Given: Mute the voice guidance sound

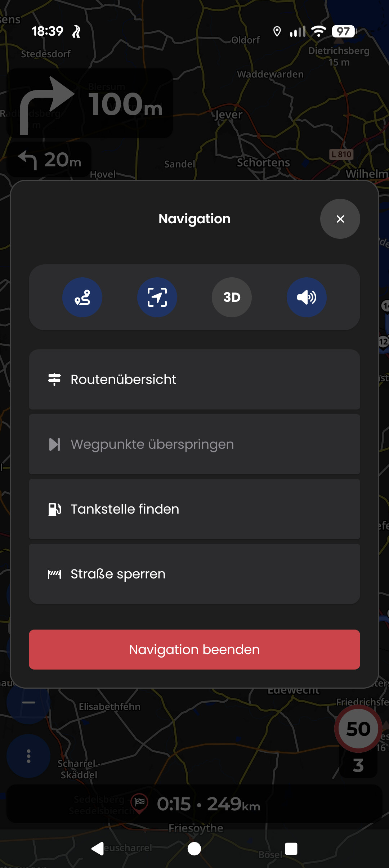Looking at the screenshot, I should point(307,297).
